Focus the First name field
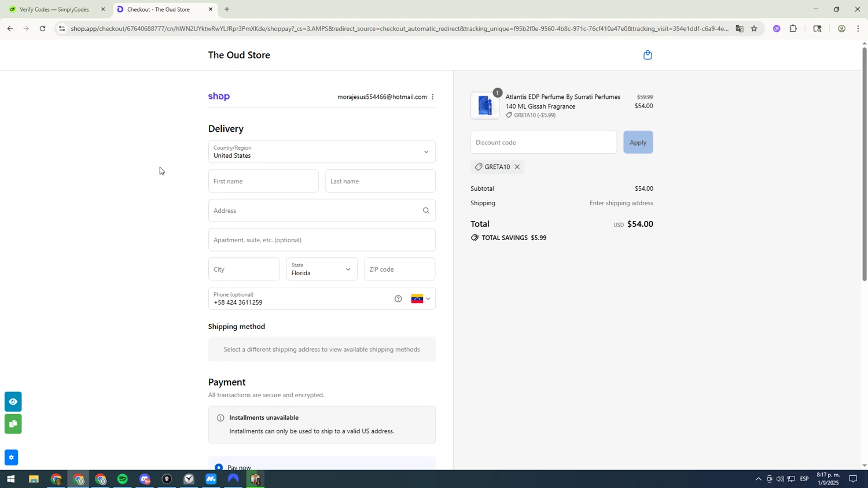868x488 pixels. [x=263, y=182]
